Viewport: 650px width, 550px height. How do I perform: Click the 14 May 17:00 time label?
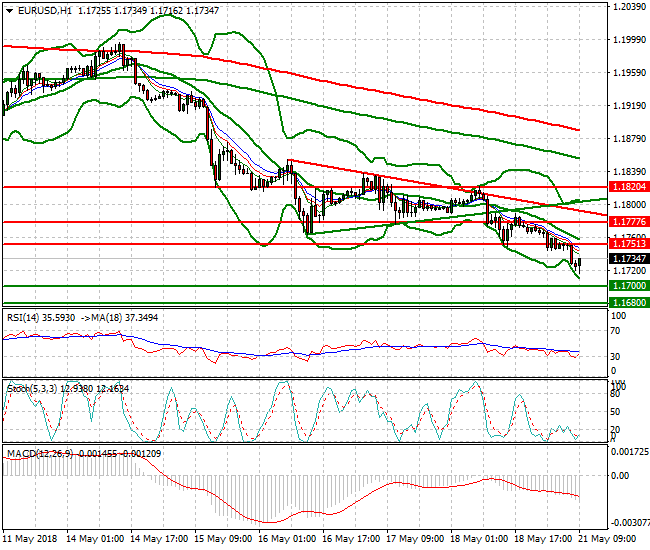[159, 539]
